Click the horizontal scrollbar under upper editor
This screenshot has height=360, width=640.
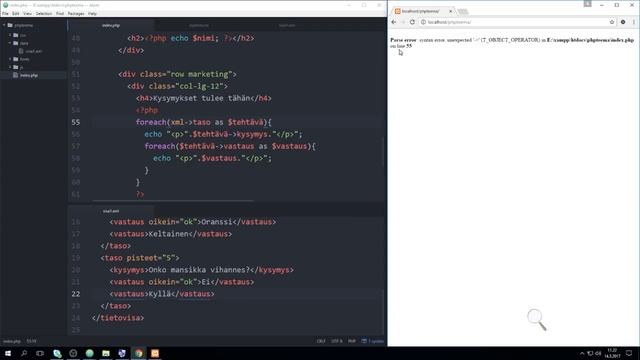pos(173,201)
